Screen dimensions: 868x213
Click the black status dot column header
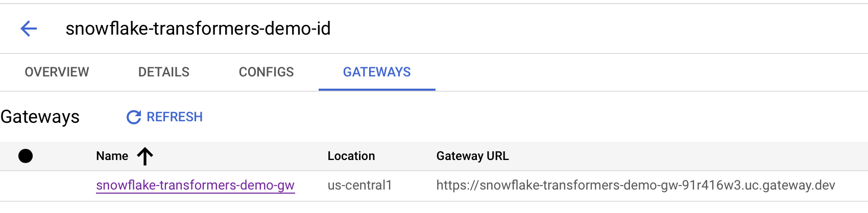26,156
